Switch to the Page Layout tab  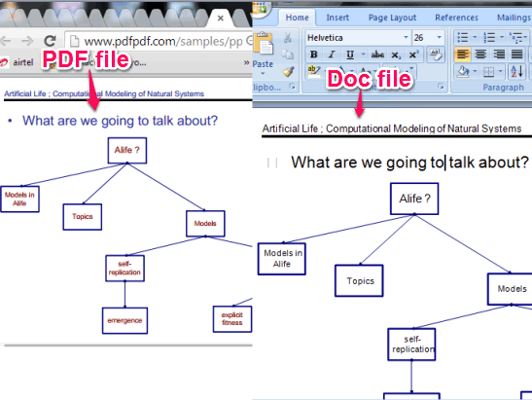tap(392, 18)
